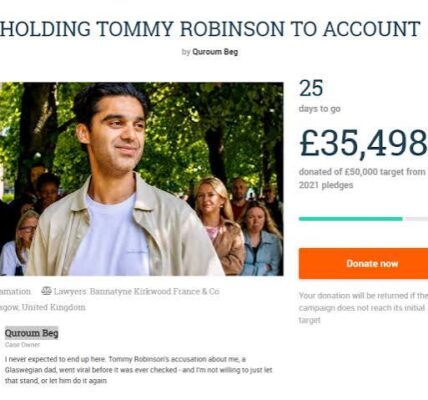Click the green donation progress bar

tap(351, 219)
